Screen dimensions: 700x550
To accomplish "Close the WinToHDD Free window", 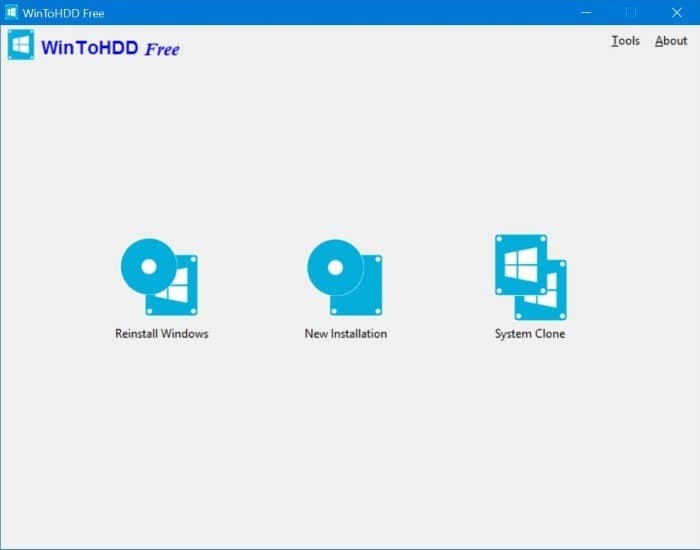I will pos(676,12).
